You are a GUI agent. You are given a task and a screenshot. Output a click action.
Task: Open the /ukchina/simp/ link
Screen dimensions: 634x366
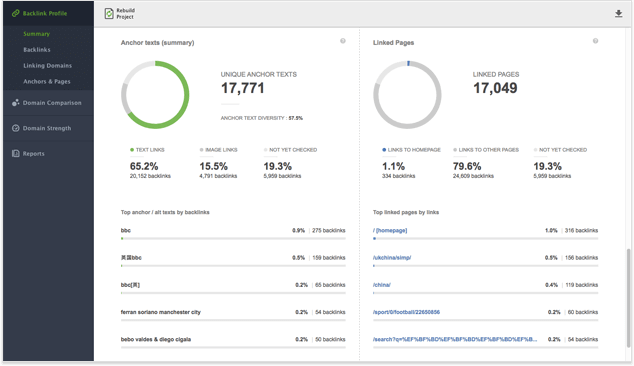[392, 258]
